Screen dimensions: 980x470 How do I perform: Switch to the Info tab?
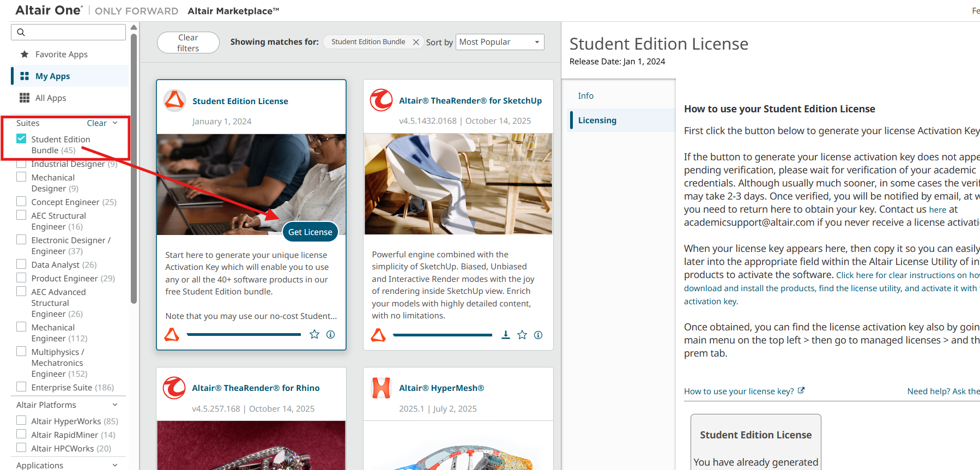tap(586, 96)
